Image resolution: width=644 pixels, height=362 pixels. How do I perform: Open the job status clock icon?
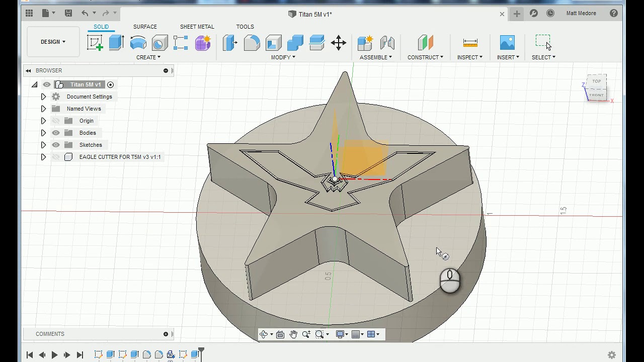(550, 14)
